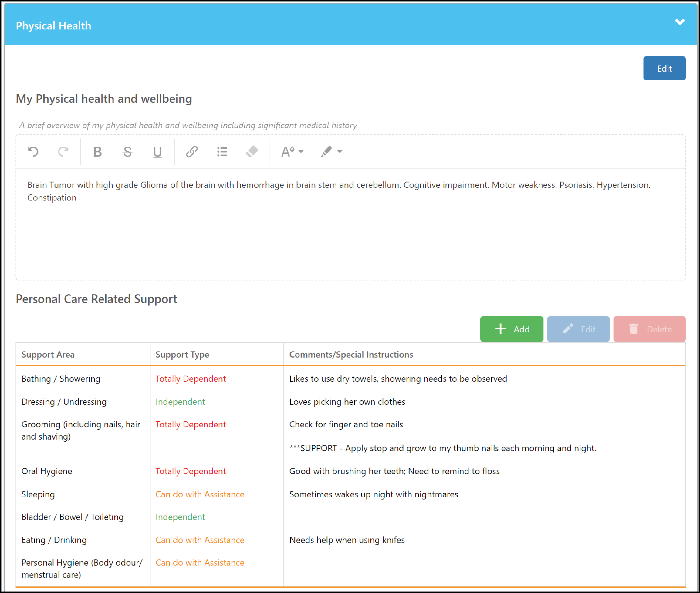
Task: Collapse the Physical Health section chevron
Action: (680, 22)
